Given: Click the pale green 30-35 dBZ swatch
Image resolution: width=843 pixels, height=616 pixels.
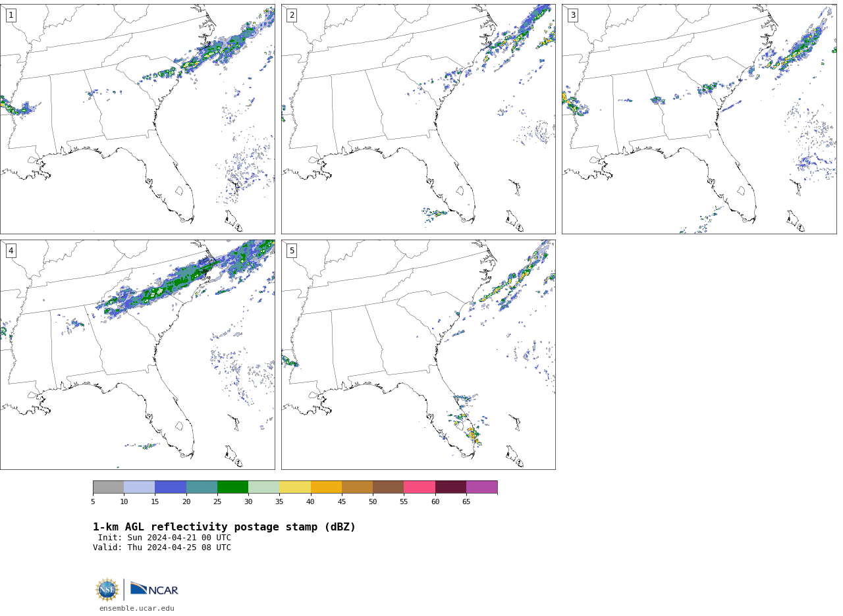Looking at the screenshot, I should (x=263, y=487).
